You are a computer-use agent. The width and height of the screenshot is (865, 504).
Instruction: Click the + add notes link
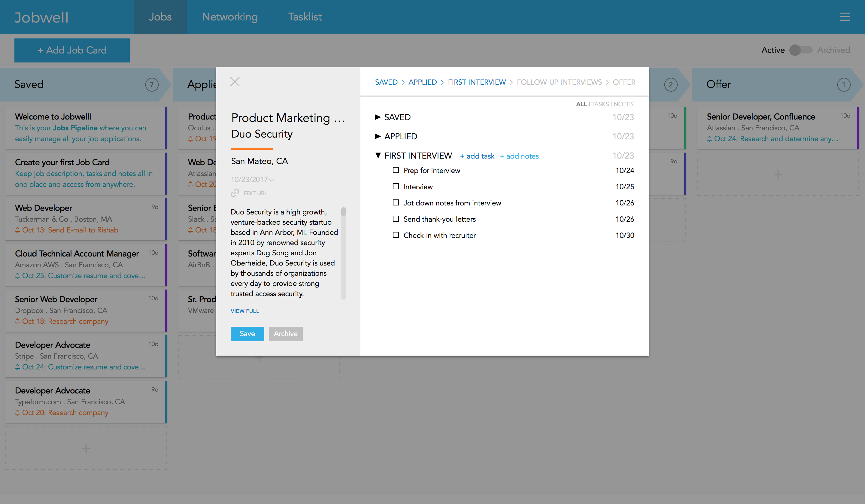tap(519, 156)
